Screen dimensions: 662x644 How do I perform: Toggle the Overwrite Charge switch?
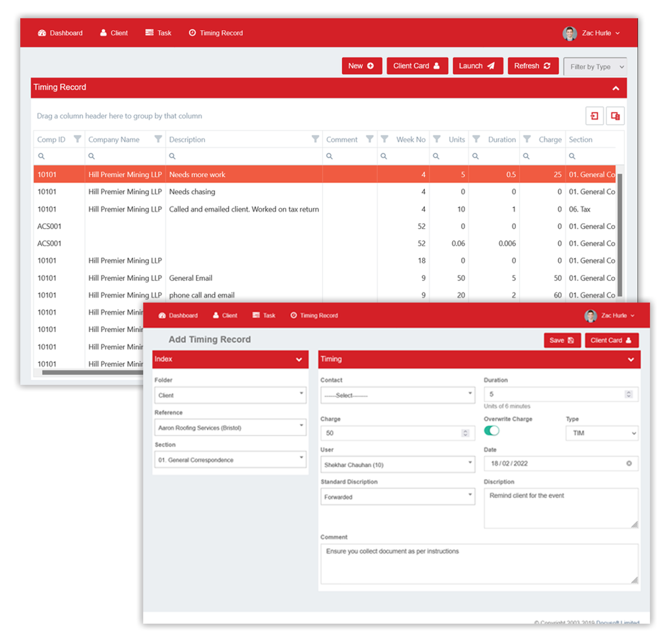(492, 431)
